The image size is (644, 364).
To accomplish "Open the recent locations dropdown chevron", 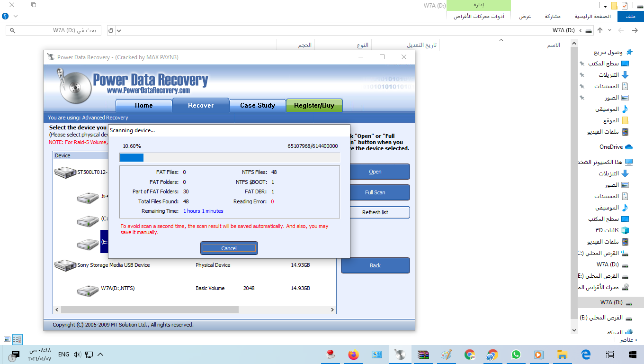I will (x=610, y=30).
